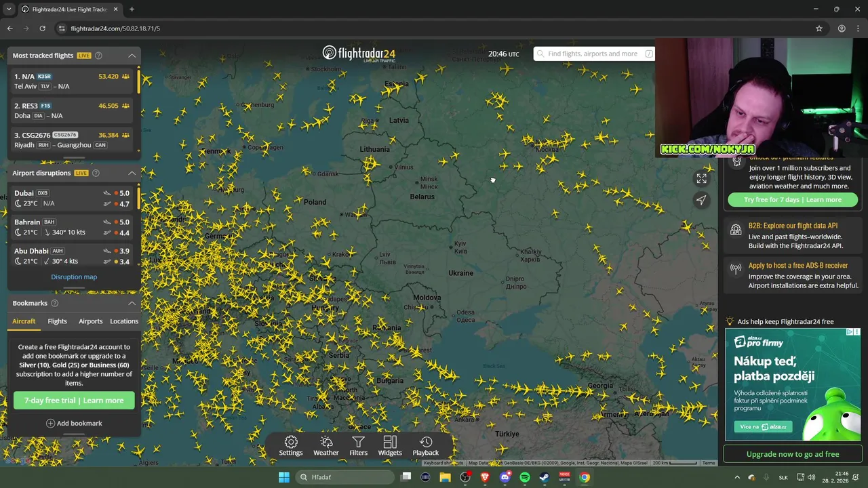868x488 pixels.
Task: Open the volume icon in system tray
Action: click(x=811, y=477)
